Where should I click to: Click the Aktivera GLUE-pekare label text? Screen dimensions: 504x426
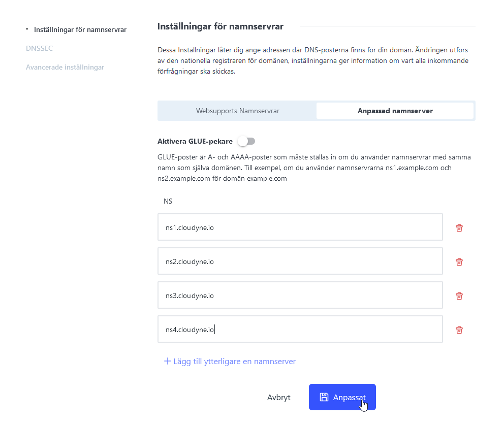coord(195,141)
